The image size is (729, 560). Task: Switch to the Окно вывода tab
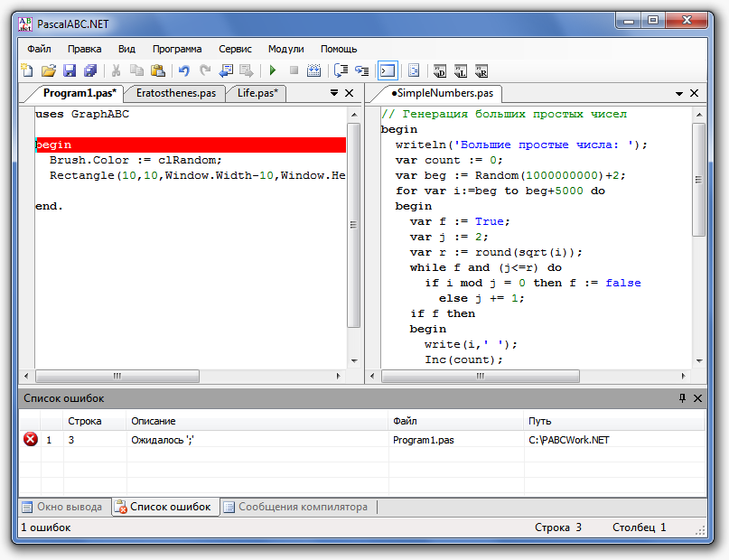tap(66, 507)
